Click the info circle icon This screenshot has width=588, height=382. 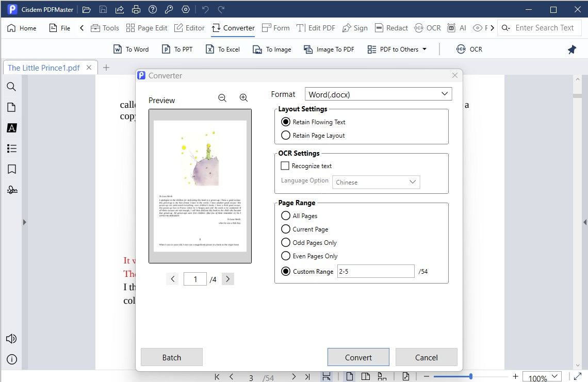[12, 359]
